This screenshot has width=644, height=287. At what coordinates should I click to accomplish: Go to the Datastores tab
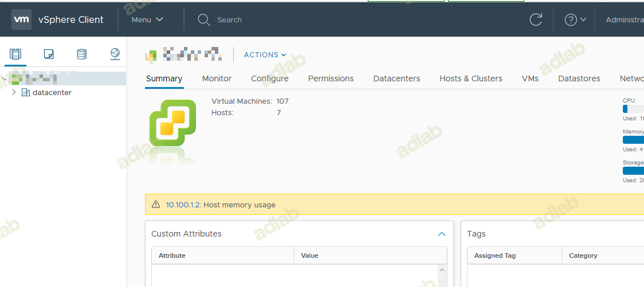click(x=579, y=78)
